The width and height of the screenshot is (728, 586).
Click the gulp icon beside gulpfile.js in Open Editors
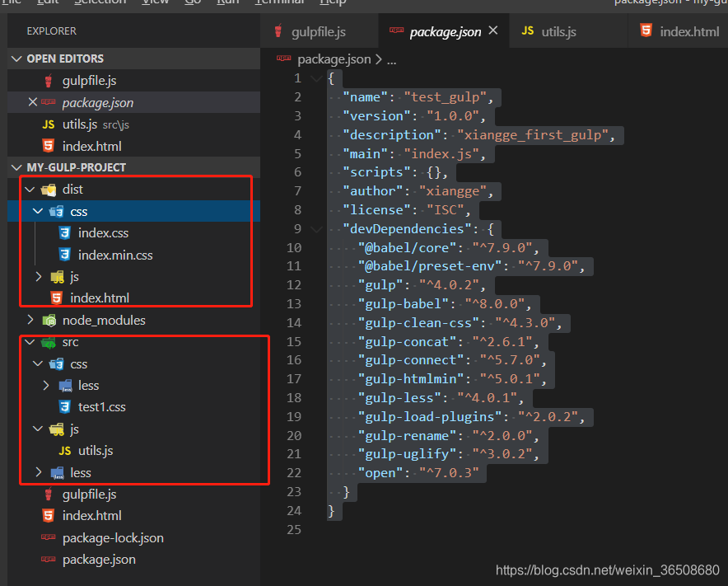pos(49,81)
